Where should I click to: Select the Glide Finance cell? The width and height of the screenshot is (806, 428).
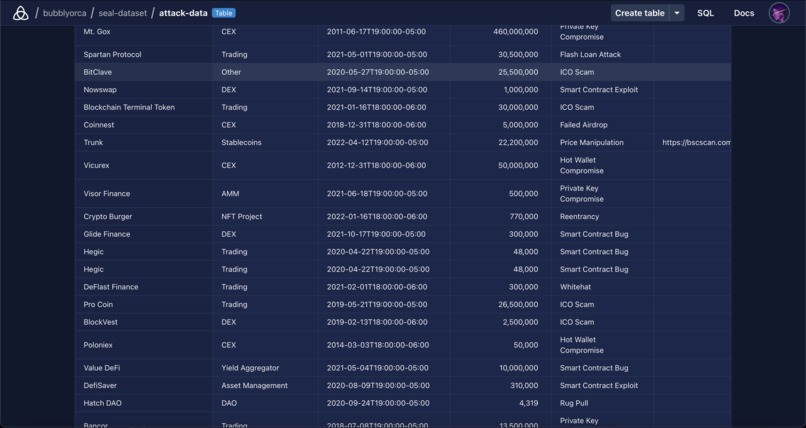tap(144, 234)
